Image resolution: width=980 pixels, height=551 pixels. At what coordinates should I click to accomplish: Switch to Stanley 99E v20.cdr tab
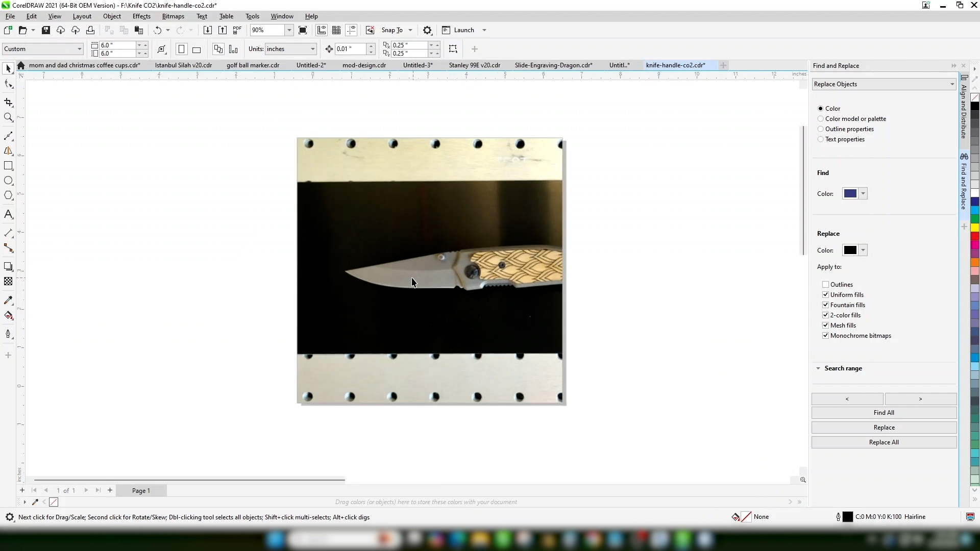tap(474, 65)
